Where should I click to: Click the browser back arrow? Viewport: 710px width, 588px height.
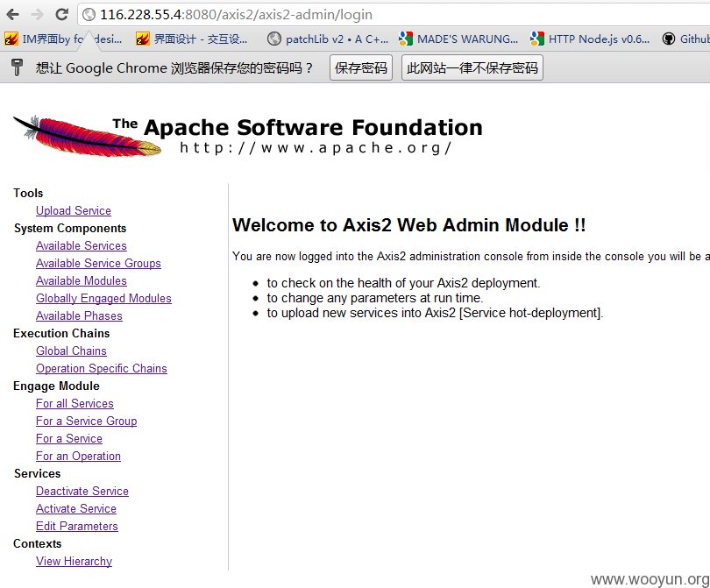pyautogui.click(x=13, y=15)
